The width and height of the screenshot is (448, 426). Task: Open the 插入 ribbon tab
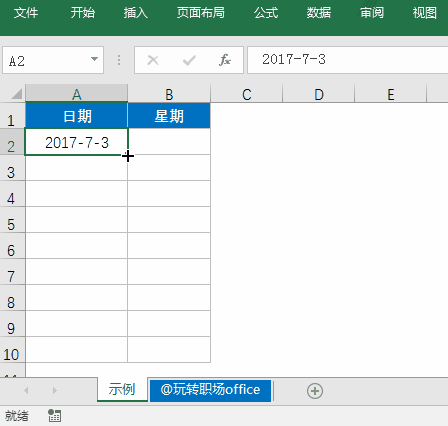point(136,13)
